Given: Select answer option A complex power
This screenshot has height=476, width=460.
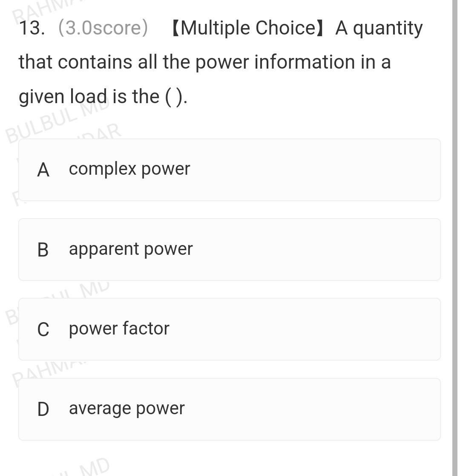Looking at the screenshot, I should coord(230,169).
